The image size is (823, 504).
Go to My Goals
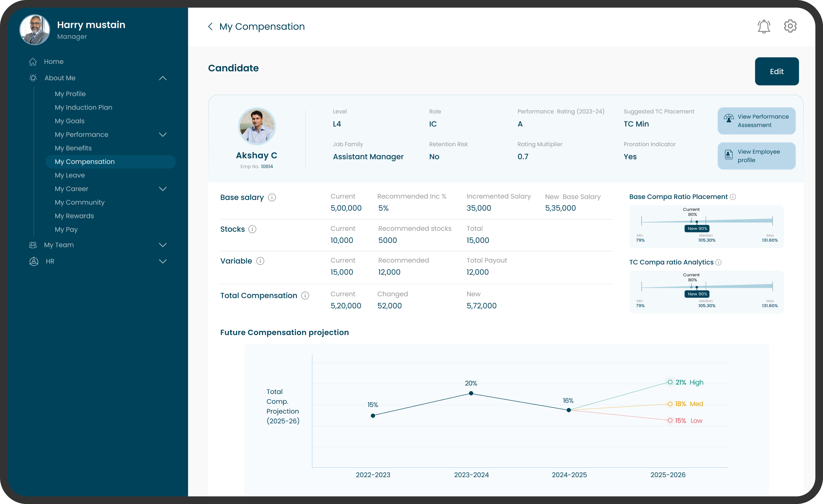pos(70,121)
